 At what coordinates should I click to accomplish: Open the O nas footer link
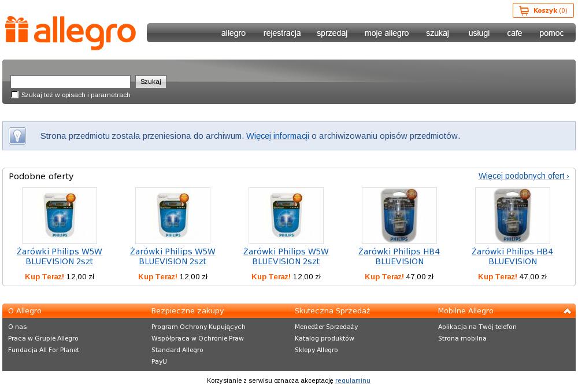click(17, 327)
